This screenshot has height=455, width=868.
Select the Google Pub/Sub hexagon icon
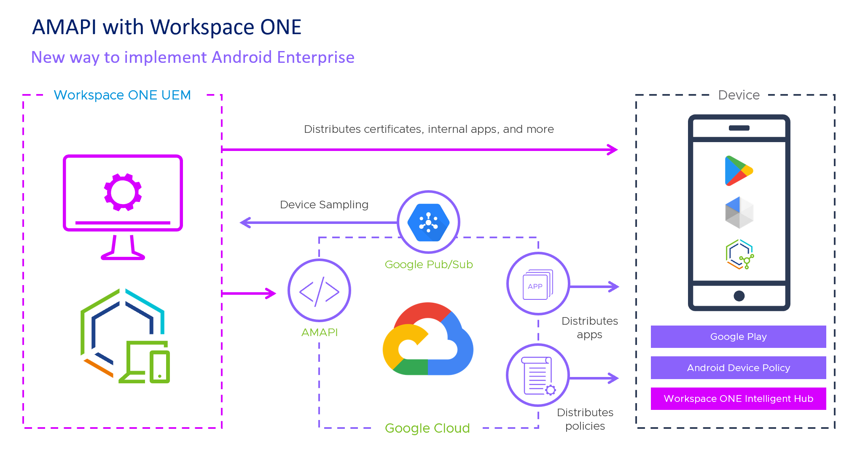tap(428, 222)
